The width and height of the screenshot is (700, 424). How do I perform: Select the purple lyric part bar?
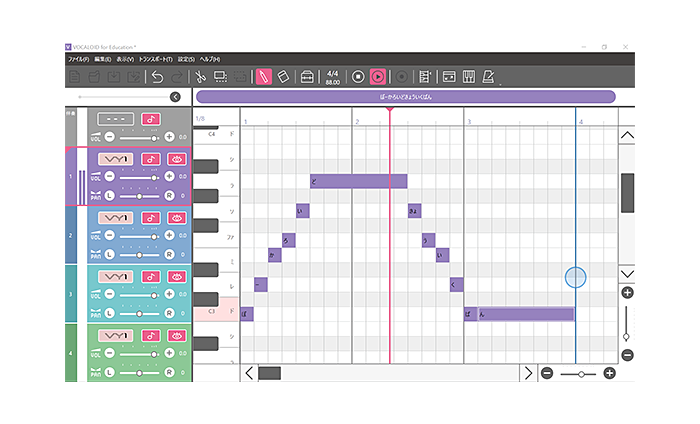[406, 96]
